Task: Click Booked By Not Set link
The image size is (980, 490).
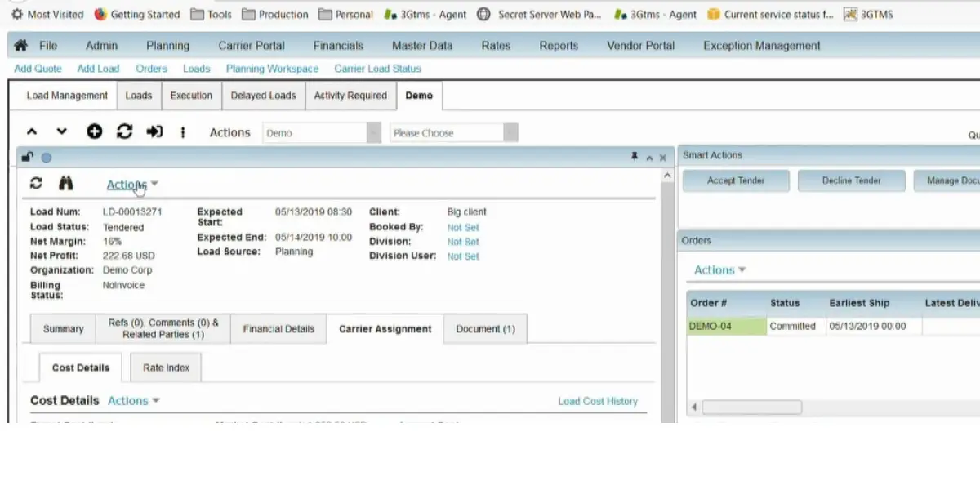Action: pyautogui.click(x=463, y=228)
